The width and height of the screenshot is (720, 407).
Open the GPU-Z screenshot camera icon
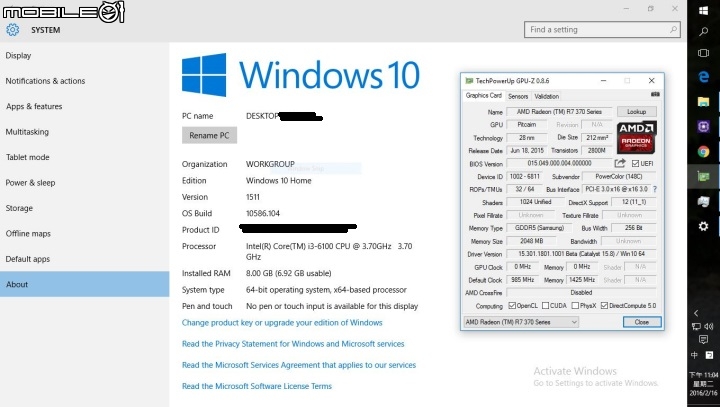[x=655, y=95]
